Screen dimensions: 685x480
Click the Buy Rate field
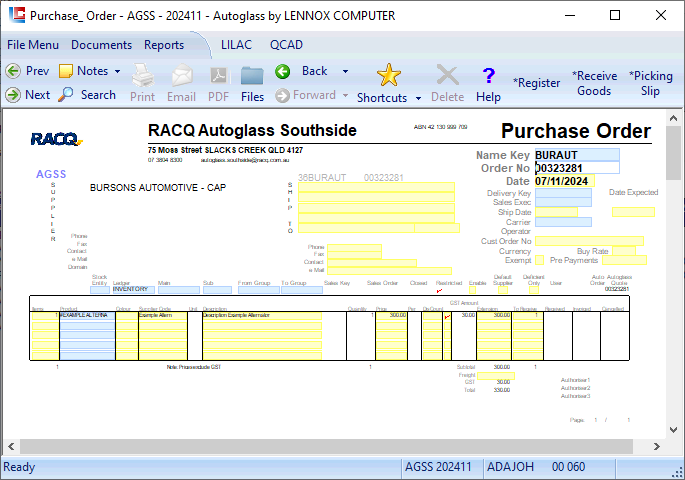click(624, 251)
